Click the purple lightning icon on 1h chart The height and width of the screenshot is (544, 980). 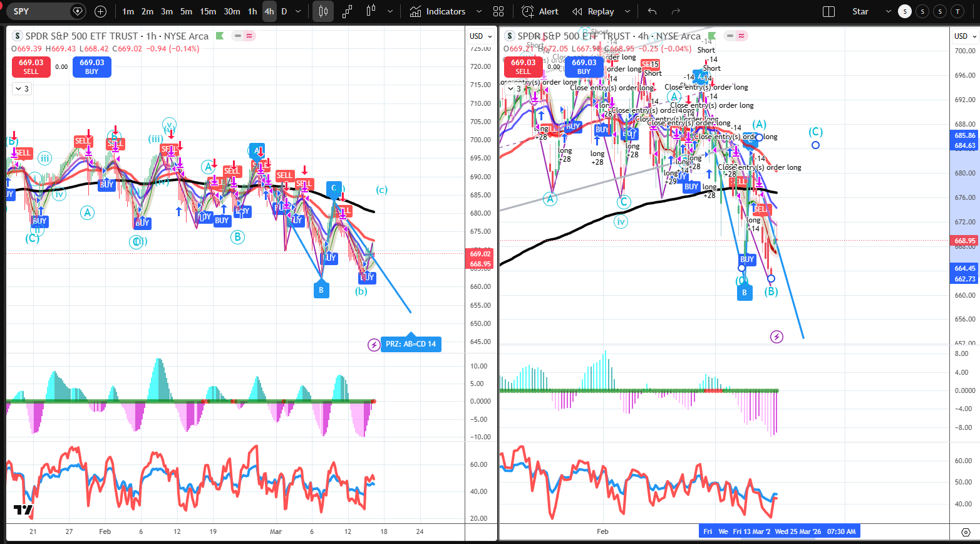374,344
